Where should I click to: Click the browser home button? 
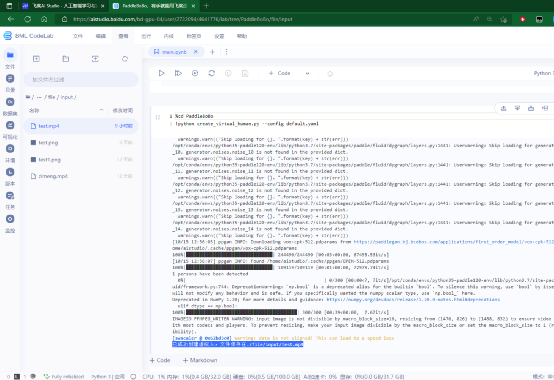click(x=44, y=19)
